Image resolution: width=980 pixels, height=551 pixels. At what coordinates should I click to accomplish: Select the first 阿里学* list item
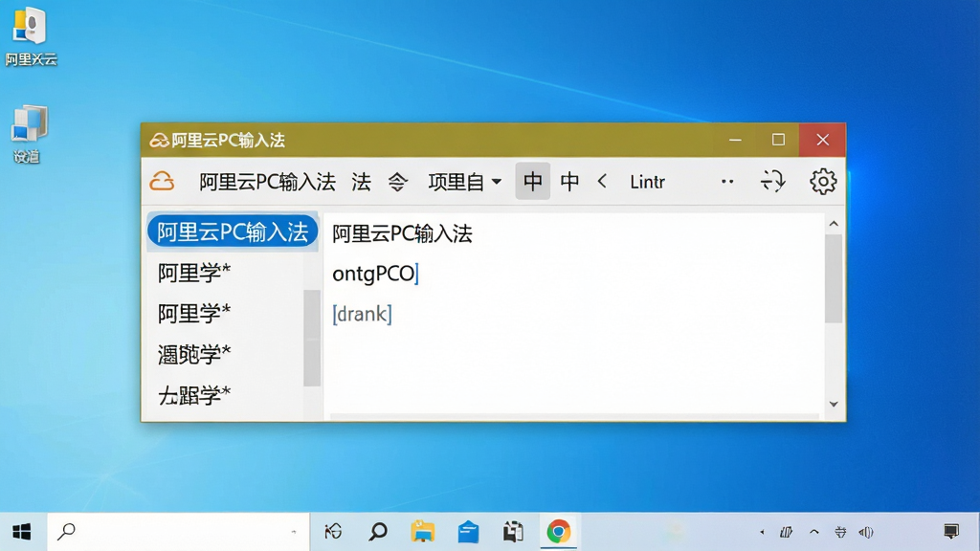194,273
